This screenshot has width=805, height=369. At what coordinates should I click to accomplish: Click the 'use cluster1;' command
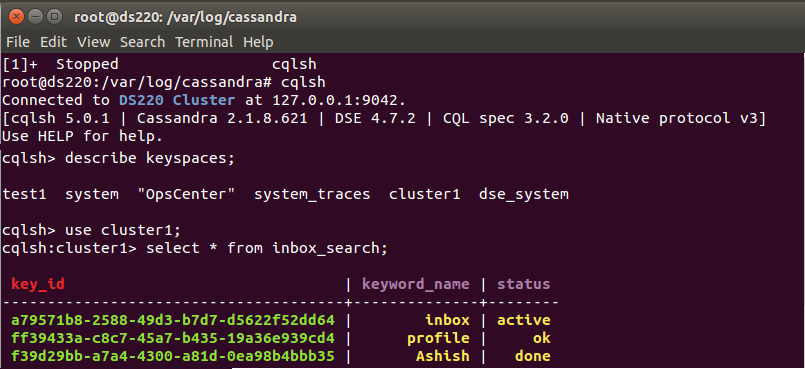pyautogui.click(x=123, y=230)
